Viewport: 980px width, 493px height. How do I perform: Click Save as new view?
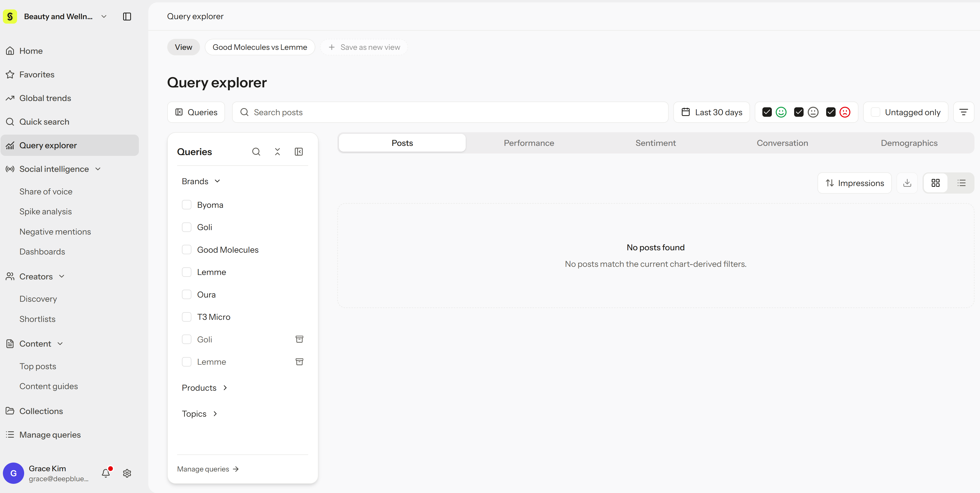click(364, 47)
